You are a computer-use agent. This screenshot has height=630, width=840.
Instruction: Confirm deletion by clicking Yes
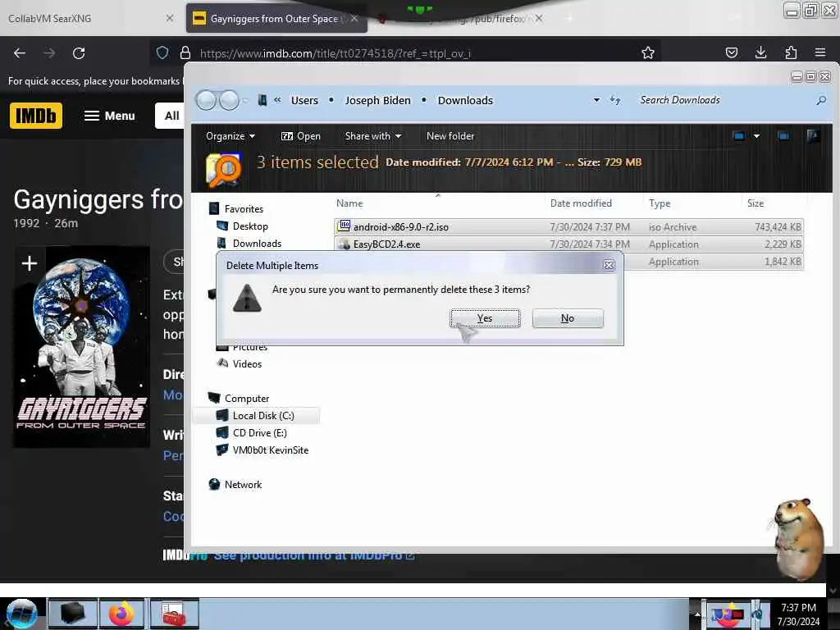pos(485,318)
